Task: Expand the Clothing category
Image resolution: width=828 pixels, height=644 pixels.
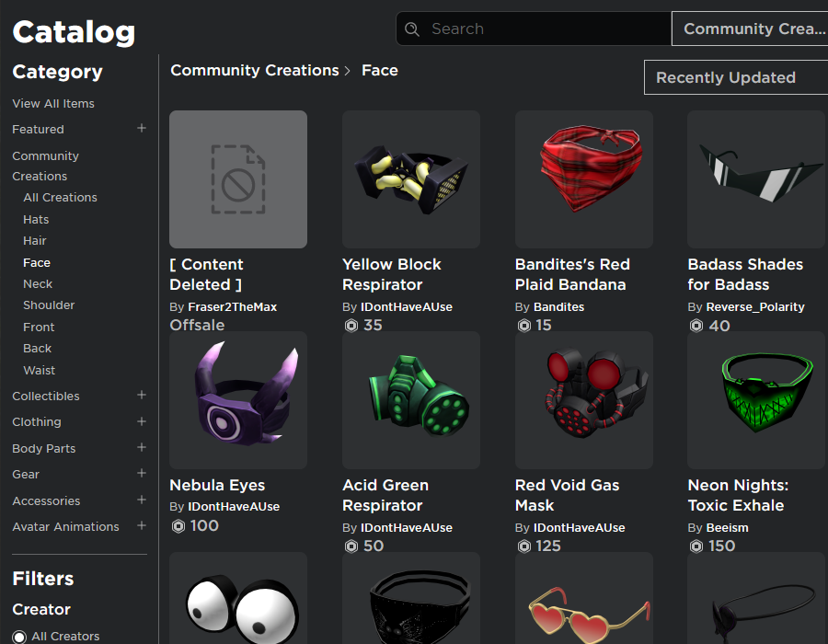Action: 142,421
